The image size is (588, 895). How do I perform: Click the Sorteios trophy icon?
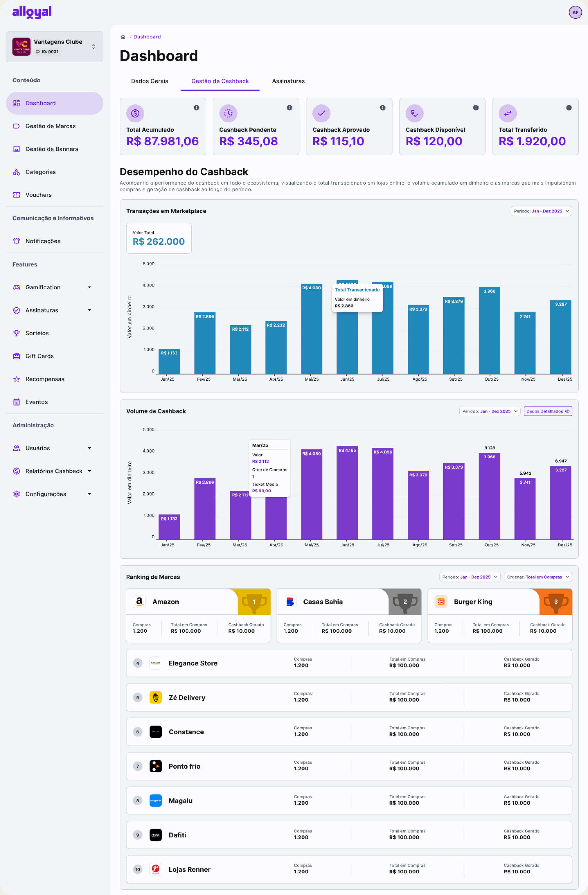click(x=16, y=333)
